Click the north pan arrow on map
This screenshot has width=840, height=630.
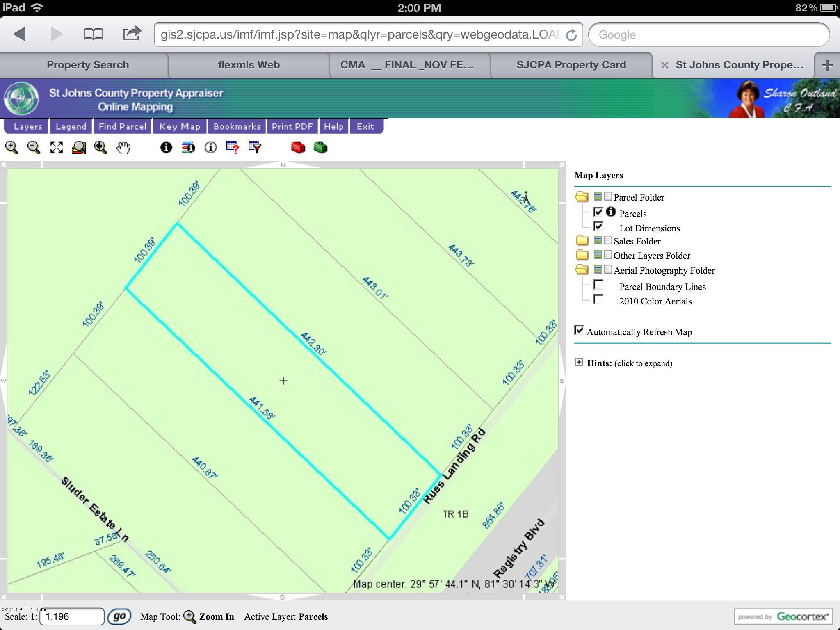click(283, 165)
